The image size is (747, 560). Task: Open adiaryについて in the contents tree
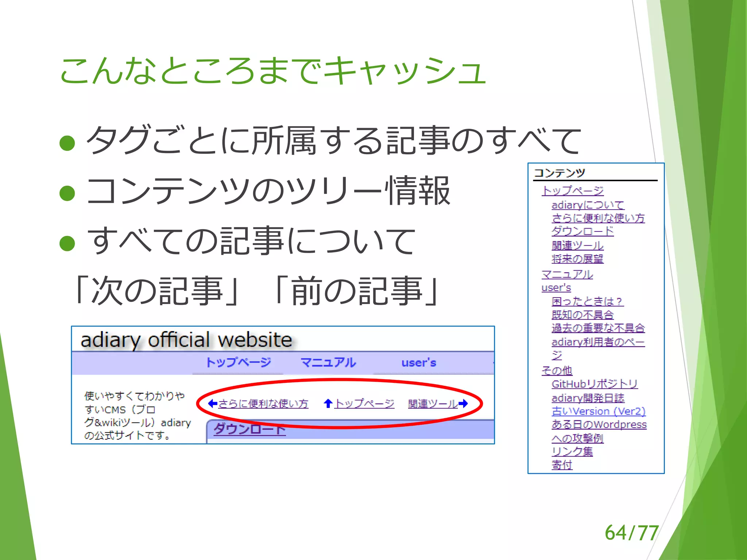pyautogui.click(x=588, y=205)
